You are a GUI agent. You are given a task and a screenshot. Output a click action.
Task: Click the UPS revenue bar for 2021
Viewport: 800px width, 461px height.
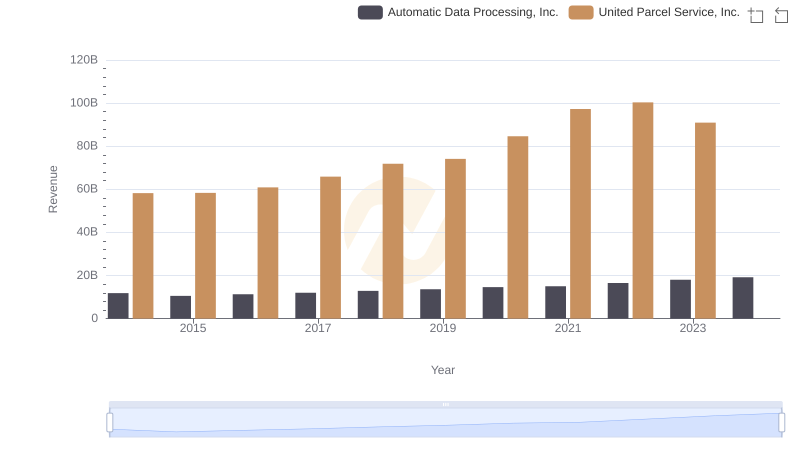pos(580,213)
